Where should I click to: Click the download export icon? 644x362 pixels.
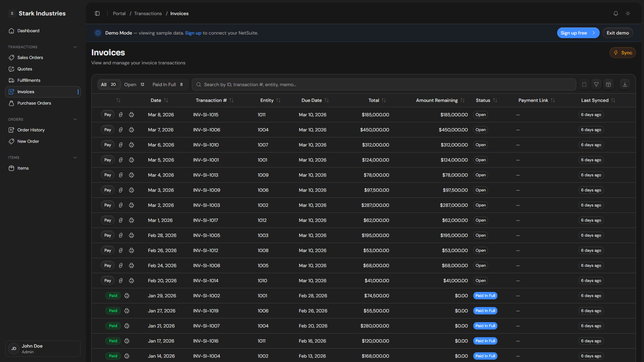pos(625,84)
